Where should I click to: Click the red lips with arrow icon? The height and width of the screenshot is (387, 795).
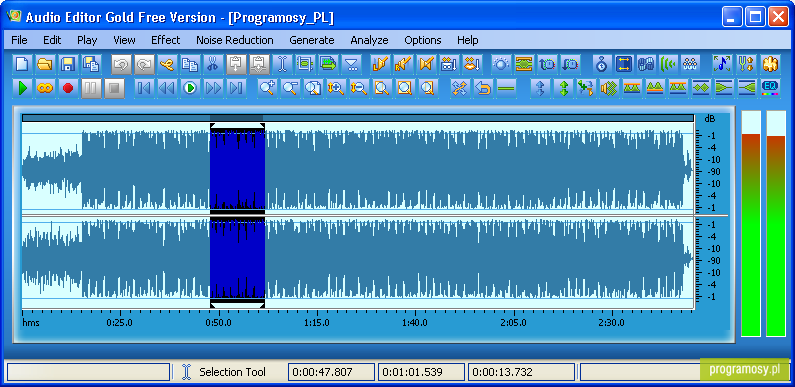click(x=473, y=64)
